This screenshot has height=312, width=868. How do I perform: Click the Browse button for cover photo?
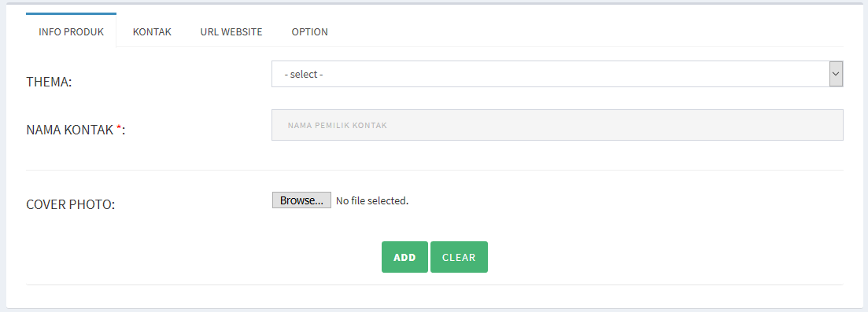301,200
